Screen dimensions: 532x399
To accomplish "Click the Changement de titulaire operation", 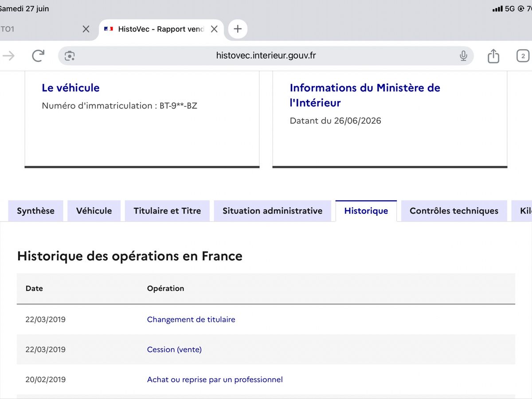I will (191, 319).
